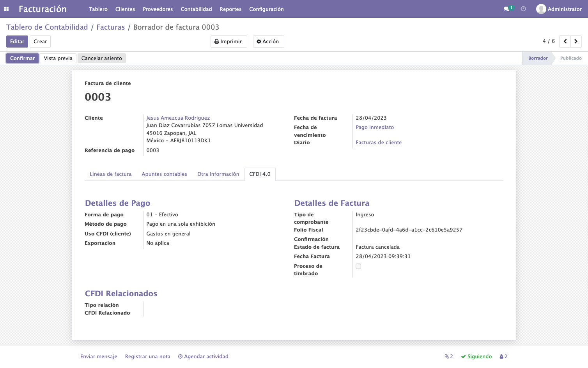
Task: Go to the previous record arrow
Action: pyautogui.click(x=565, y=41)
